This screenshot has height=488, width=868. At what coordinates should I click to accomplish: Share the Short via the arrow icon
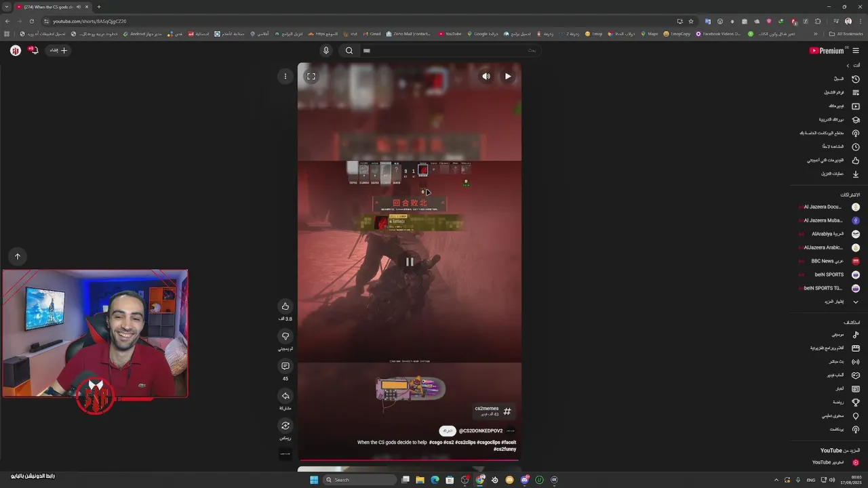(x=285, y=396)
